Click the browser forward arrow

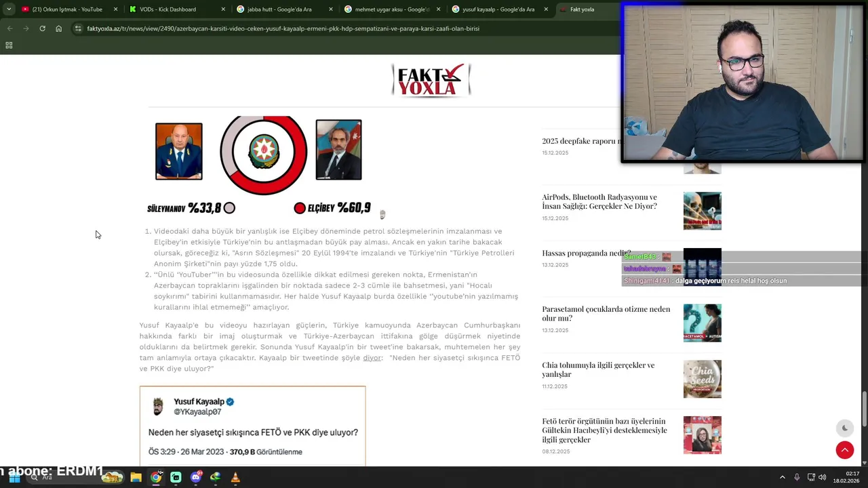(x=26, y=28)
